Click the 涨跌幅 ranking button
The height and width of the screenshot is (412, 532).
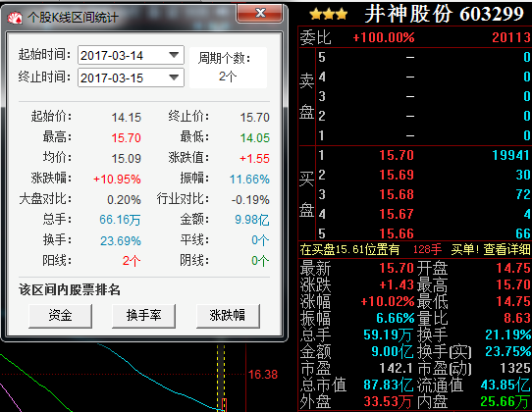[228, 316]
